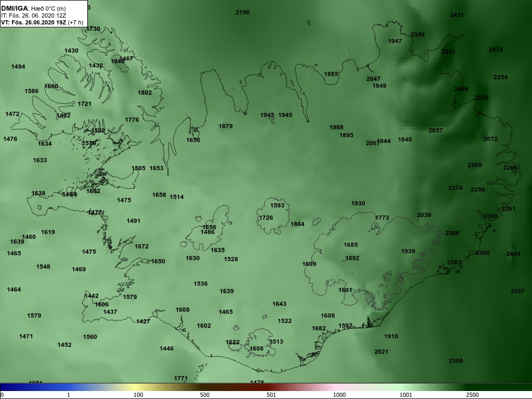Click the map value 2047
This screenshot has height=399, width=532.
click(x=373, y=79)
